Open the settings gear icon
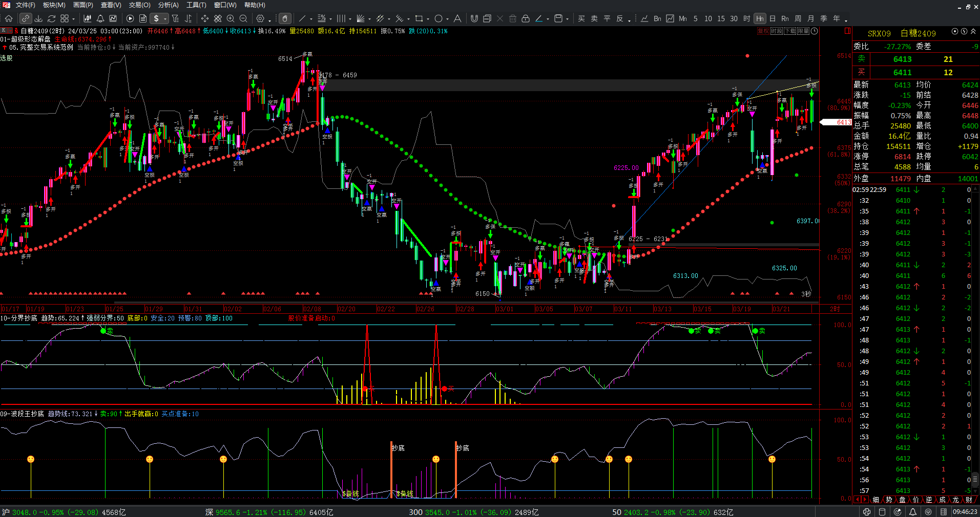This screenshot has height=517, width=980. pyautogui.click(x=260, y=18)
